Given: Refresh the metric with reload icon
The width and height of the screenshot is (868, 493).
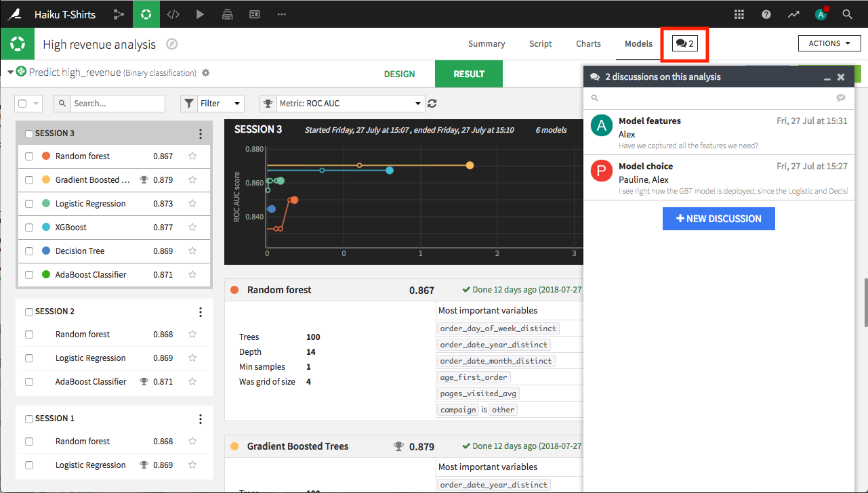Looking at the screenshot, I should pyautogui.click(x=432, y=104).
